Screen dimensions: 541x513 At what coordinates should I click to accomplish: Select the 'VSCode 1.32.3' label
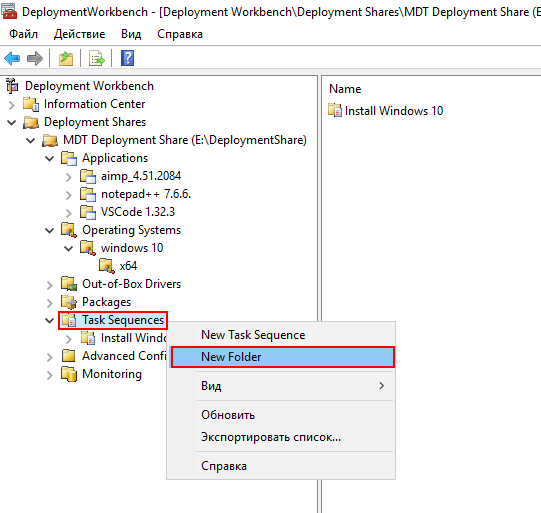138,212
